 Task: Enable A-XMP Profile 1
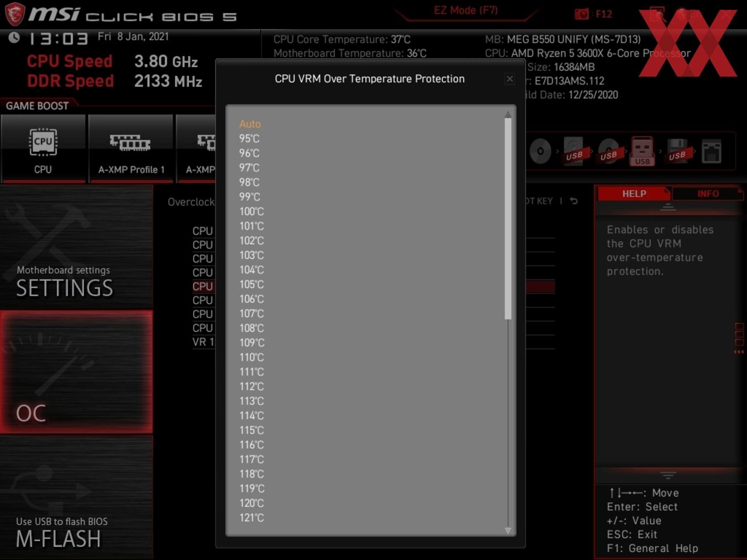click(131, 148)
